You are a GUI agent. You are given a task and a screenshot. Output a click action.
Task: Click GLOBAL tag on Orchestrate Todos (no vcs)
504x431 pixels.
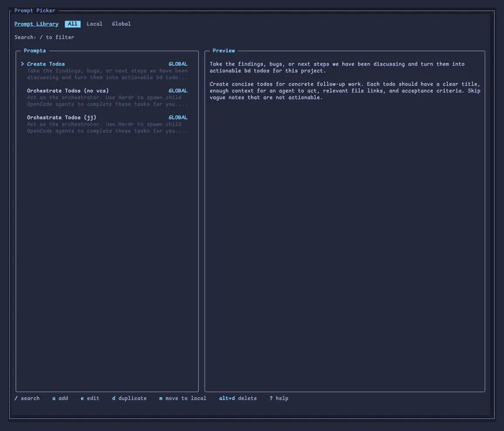(x=178, y=91)
